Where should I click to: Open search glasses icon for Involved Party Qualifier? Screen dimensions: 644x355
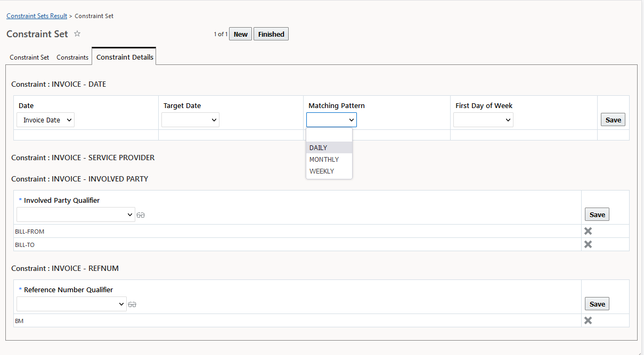click(141, 215)
